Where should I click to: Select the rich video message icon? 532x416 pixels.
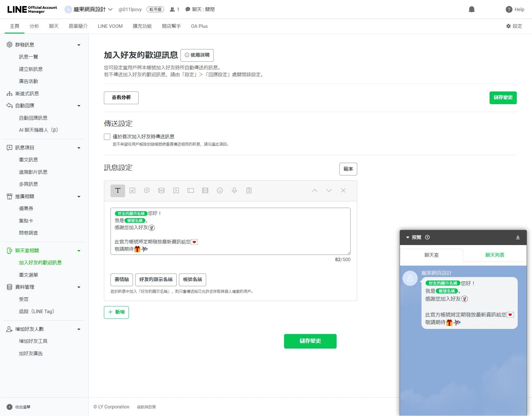tap(205, 191)
